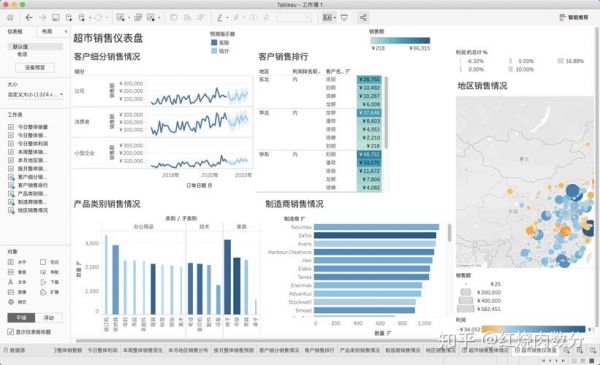Click new worksheet icon in bottom bar

567,350
